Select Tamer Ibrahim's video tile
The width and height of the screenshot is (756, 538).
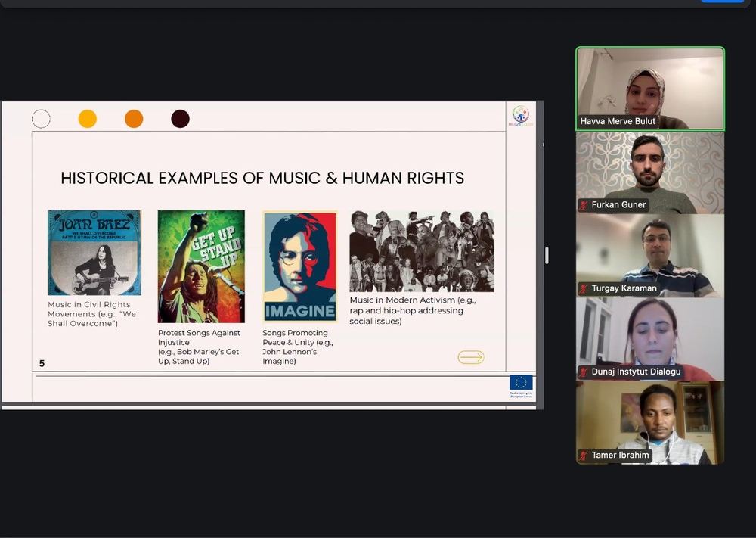click(650, 423)
